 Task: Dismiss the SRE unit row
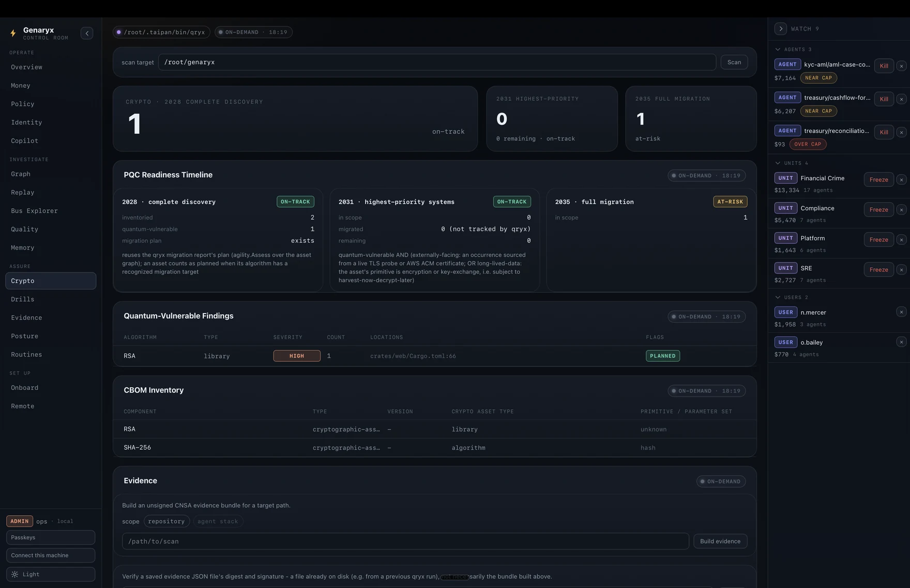point(901,270)
